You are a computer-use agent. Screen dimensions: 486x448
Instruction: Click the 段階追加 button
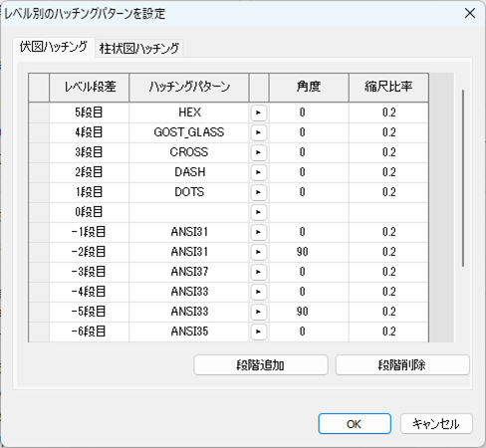[x=261, y=365]
